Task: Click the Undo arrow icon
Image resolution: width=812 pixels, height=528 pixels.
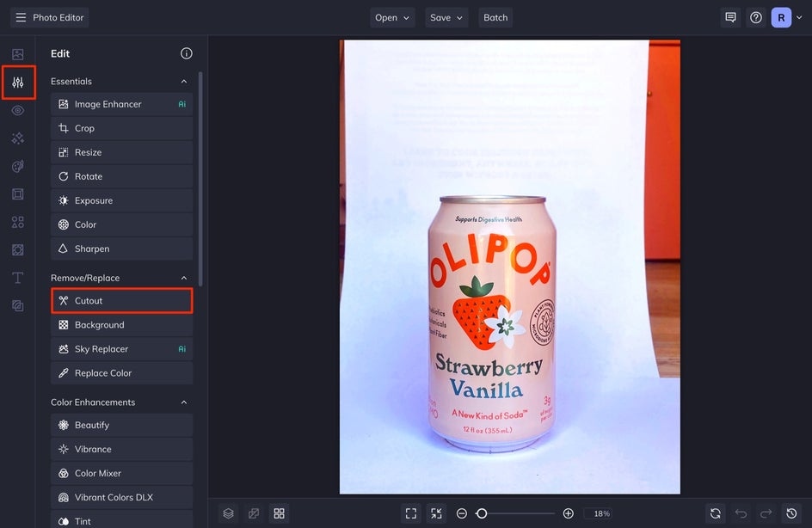Action: (741, 513)
